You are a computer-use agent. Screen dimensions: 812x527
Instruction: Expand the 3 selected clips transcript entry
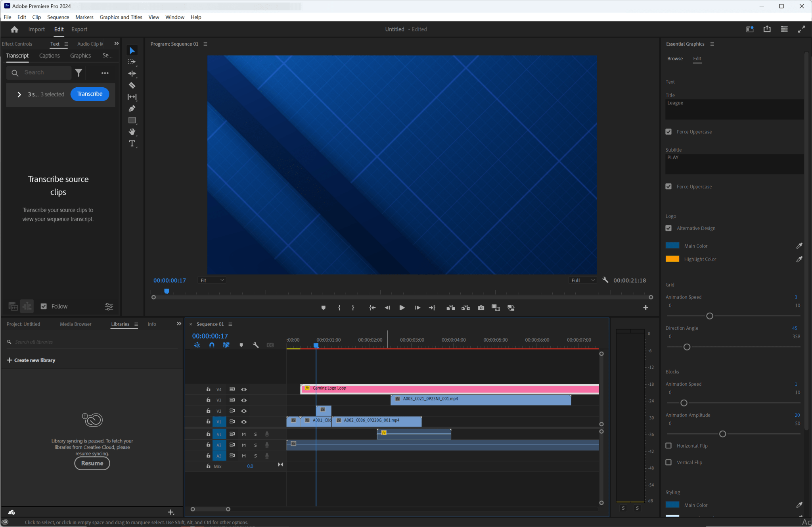point(19,94)
